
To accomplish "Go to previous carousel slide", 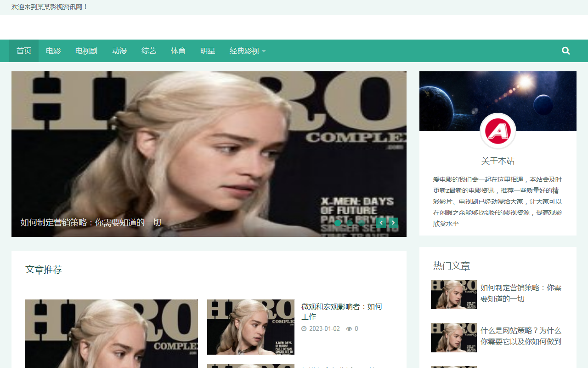I will (x=381, y=223).
